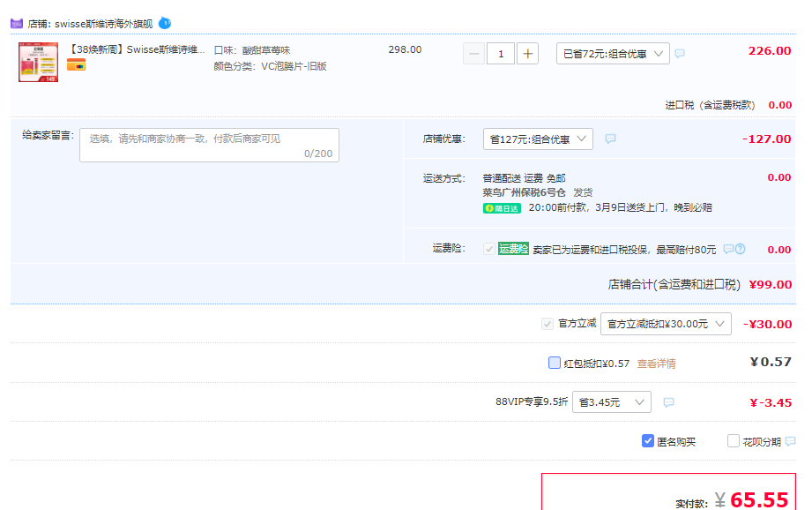Click the ¥-3.45 VIP discount amount
The image size is (812, 510).
771,402
